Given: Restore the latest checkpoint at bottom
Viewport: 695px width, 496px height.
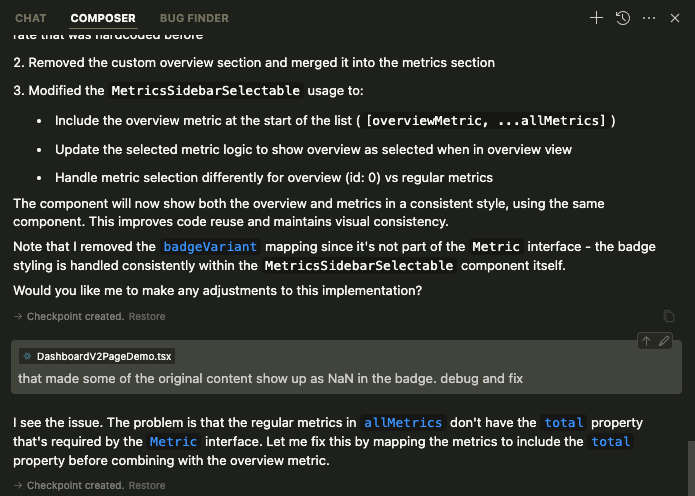Looking at the screenshot, I should click(147, 485).
